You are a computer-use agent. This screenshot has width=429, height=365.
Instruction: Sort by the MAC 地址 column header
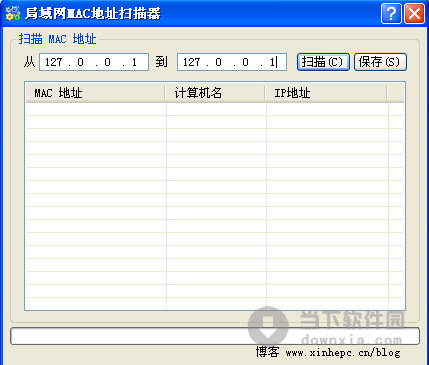click(x=95, y=93)
